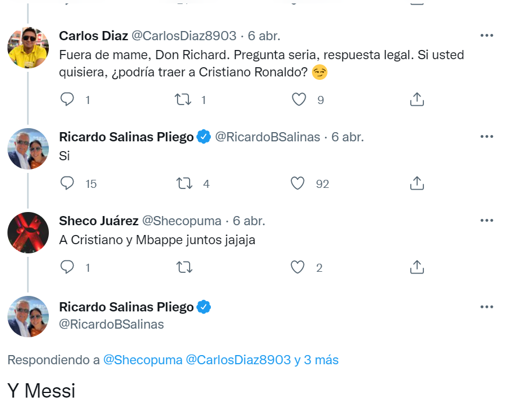Like Sheco Juárez's tweet
This screenshot has width=509, height=420.
point(298,267)
